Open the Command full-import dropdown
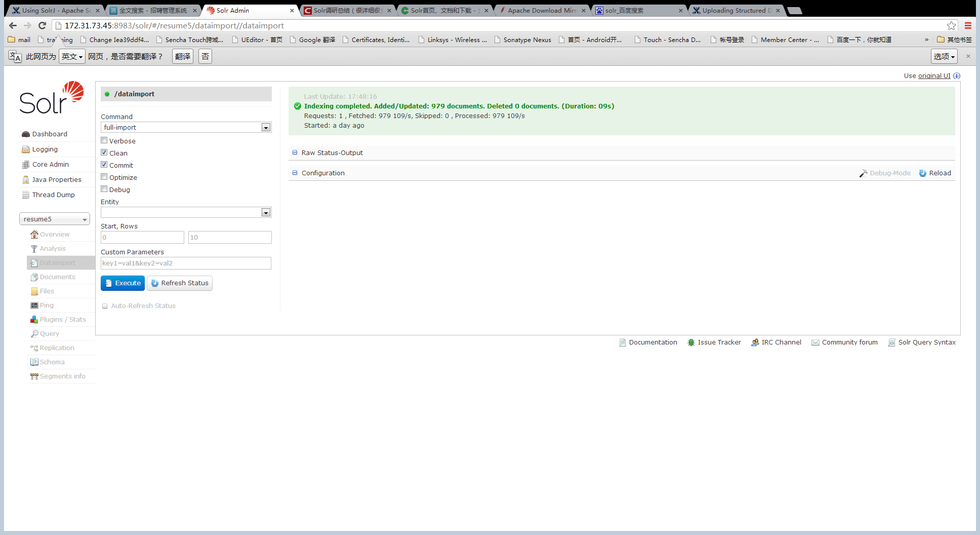Image resolution: width=980 pixels, height=535 pixels. tap(186, 128)
